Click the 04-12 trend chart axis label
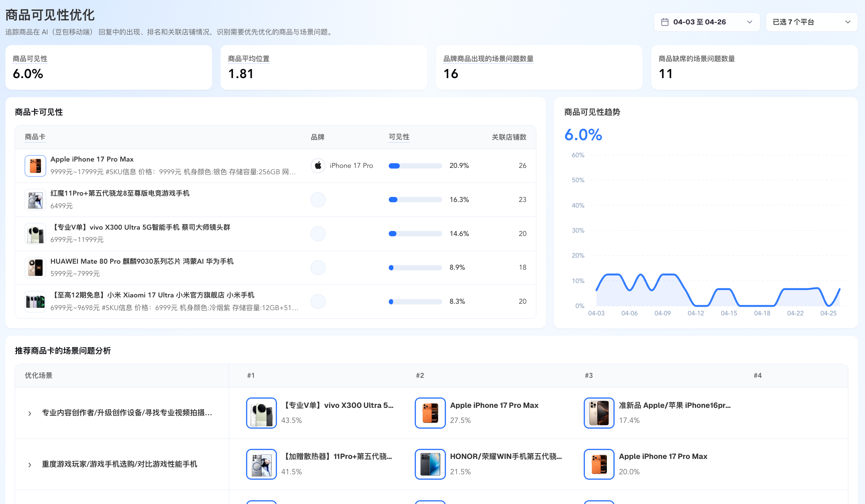The width and height of the screenshot is (865, 504). pos(696,313)
